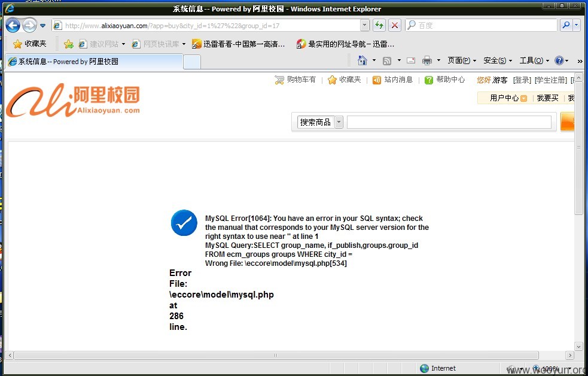Open 网页快讯库 web slice gallery
Screen dimensions: 588x376
click(x=156, y=44)
